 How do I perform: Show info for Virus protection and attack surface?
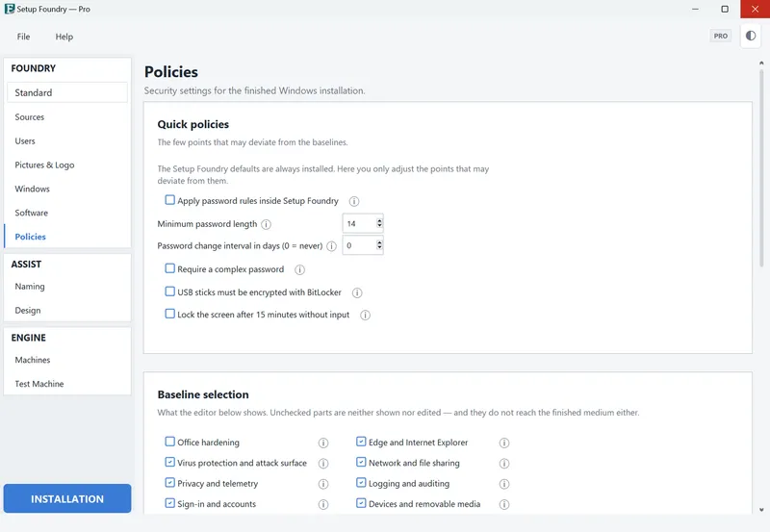[323, 464]
